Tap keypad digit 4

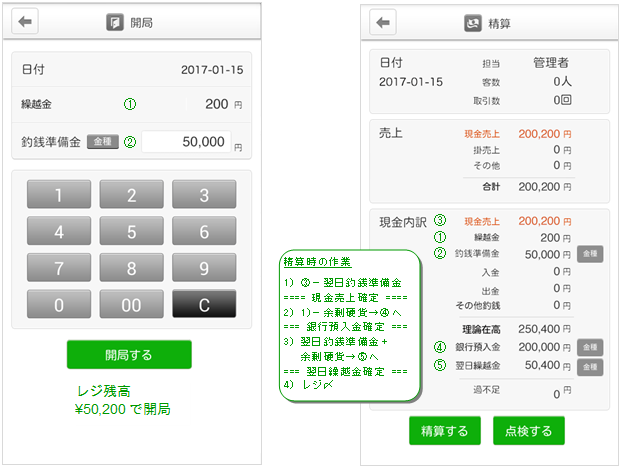[x=59, y=231]
